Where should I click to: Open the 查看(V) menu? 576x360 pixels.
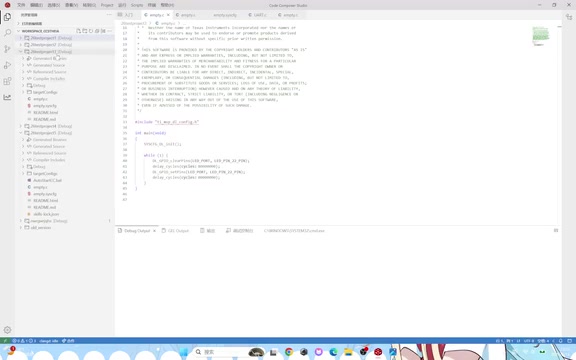(71, 5)
